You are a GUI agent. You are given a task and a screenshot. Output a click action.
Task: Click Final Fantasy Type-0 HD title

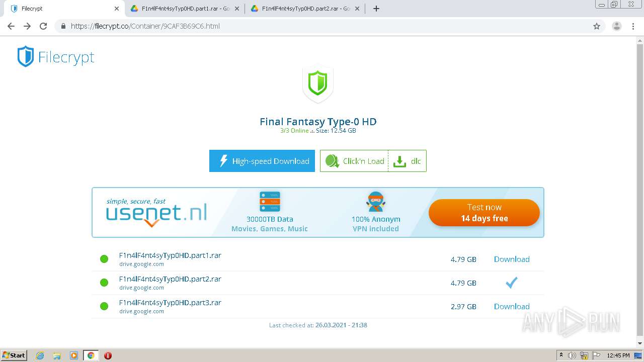click(318, 122)
